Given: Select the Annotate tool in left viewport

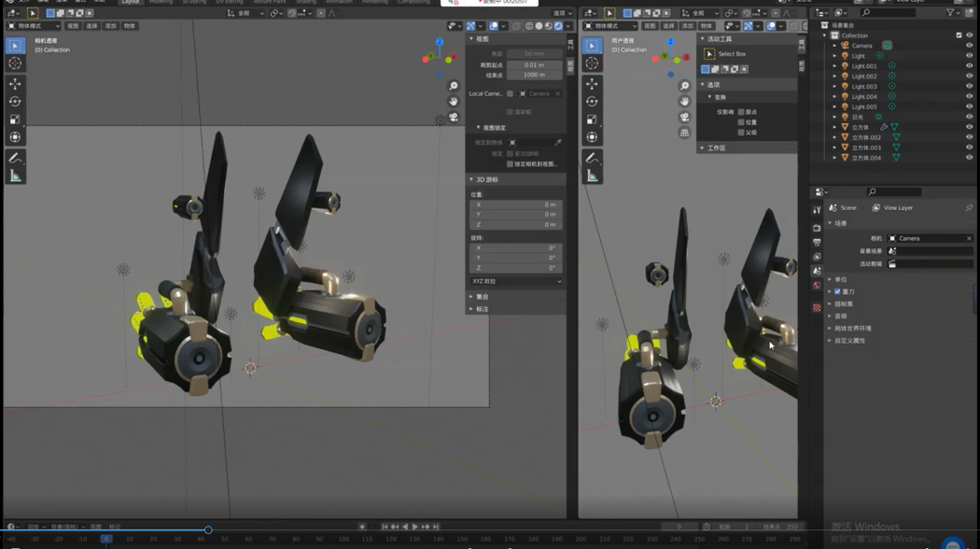Looking at the screenshot, I should pyautogui.click(x=15, y=158).
